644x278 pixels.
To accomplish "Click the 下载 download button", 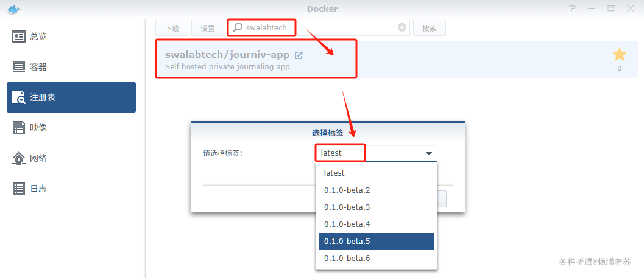I will coord(172,27).
